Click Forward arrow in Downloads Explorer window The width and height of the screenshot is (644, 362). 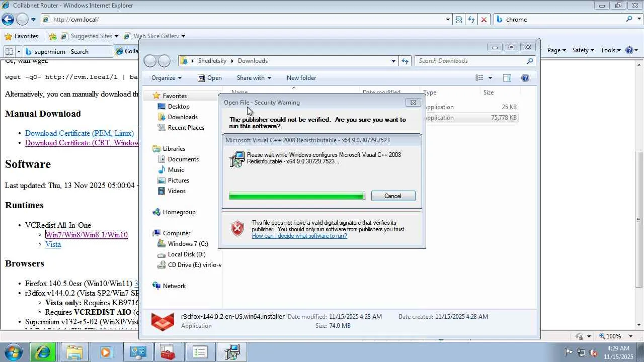(x=164, y=61)
